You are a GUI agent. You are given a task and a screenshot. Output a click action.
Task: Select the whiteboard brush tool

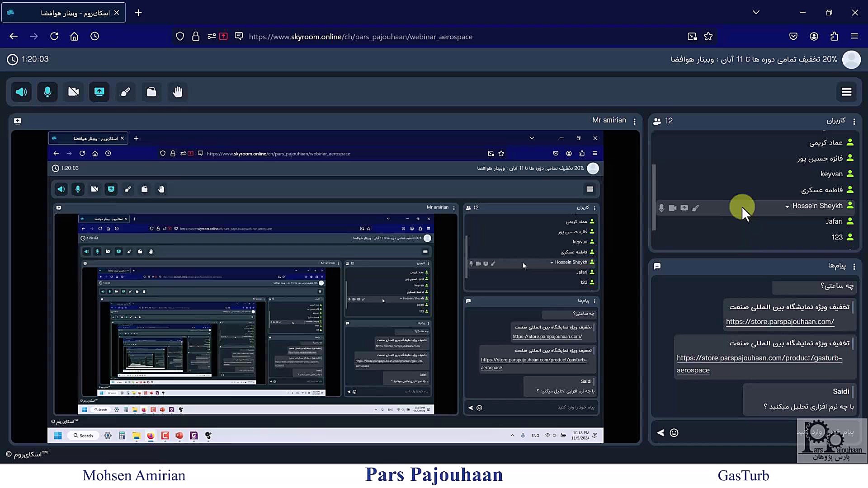tap(126, 92)
